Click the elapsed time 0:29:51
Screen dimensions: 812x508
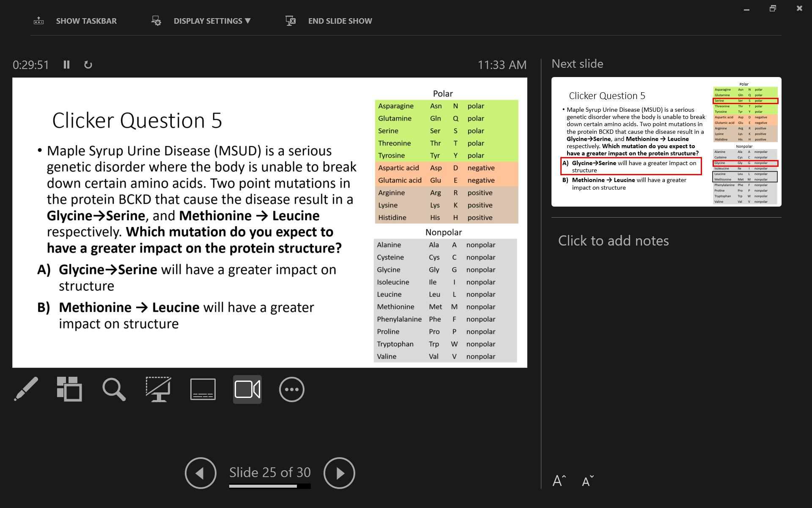[x=31, y=65]
